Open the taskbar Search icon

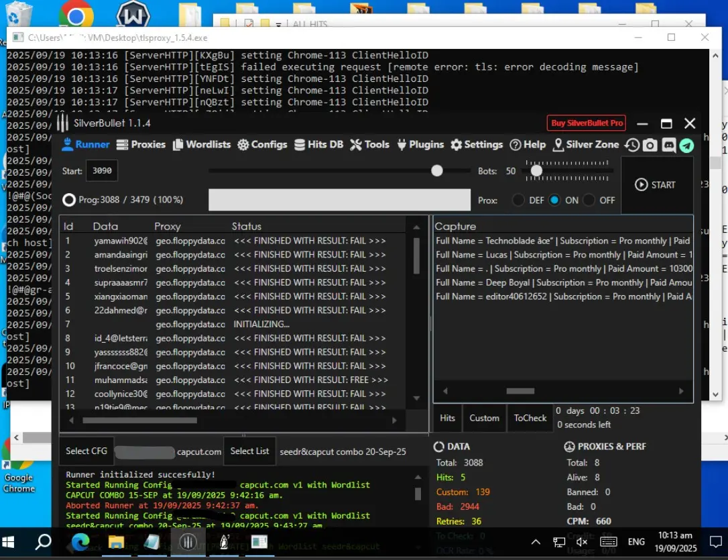click(x=43, y=542)
